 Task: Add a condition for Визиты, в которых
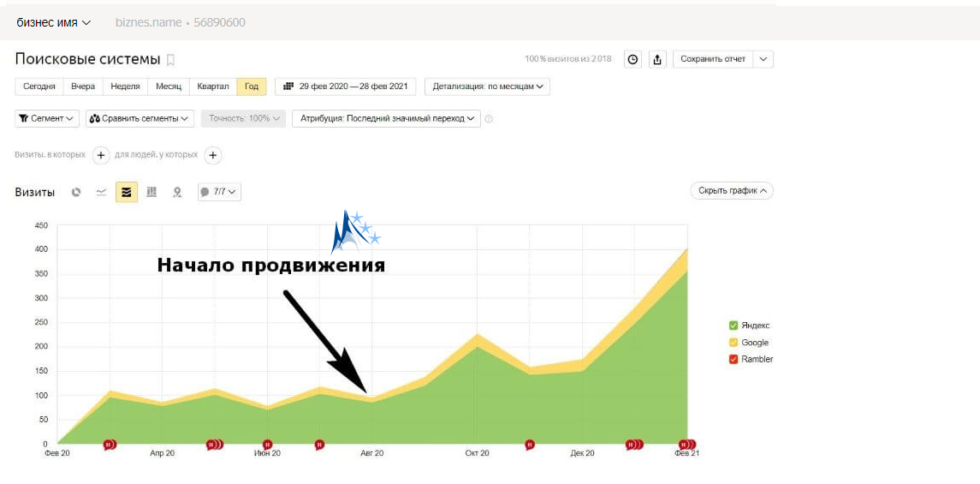pyautogui.click(x=101, y=155)
